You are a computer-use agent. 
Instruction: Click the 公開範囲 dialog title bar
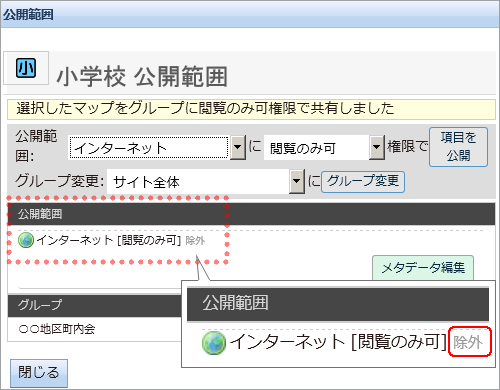click(250, 15)
